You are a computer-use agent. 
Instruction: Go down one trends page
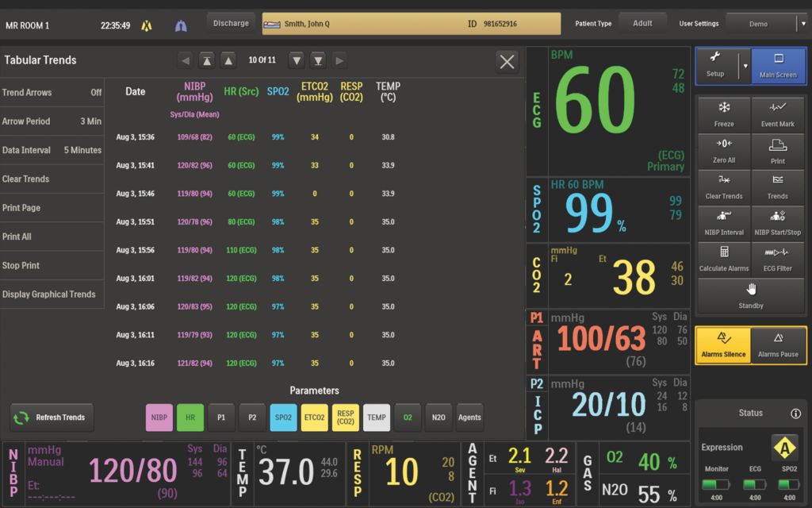(x=297, y=60)
